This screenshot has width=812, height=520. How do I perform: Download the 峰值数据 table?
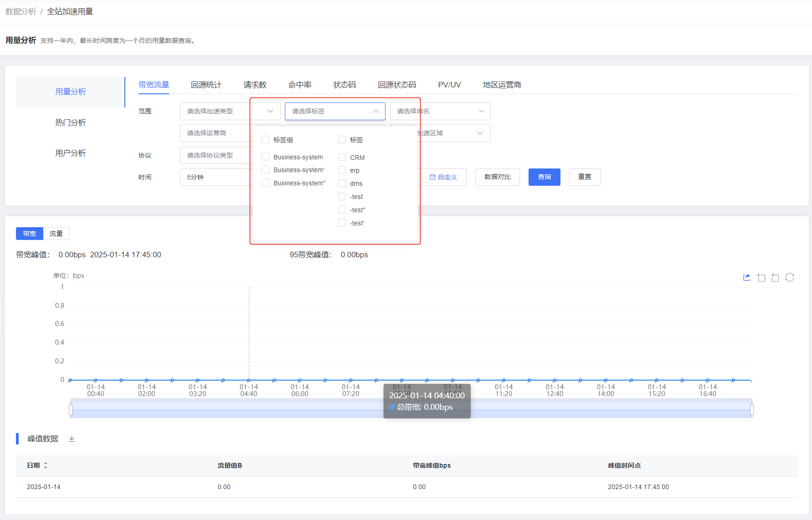click(x=72, y=438)
